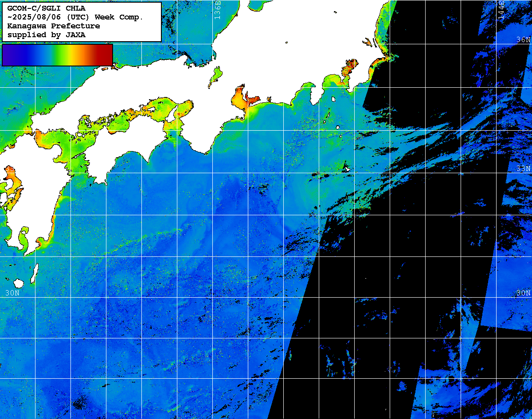Click the "supplied by JAXA" credit text
The height and width of the screenshot is (419, 532).
47,35
